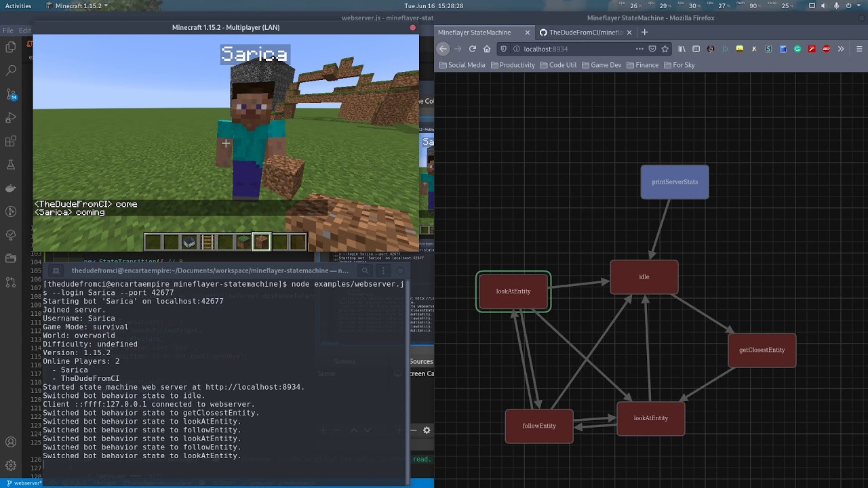Open new Firefox tab
This screenshot has width=868, height=488.
click(x=644, y=32)
